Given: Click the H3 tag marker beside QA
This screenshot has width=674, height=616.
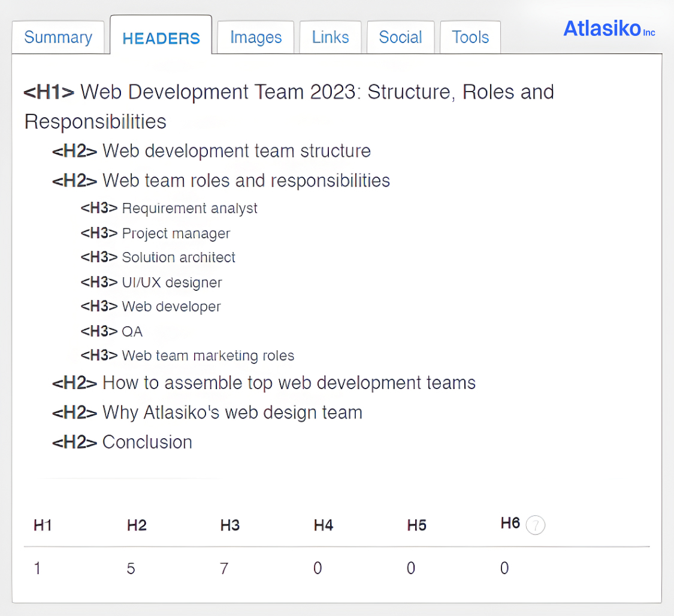Looking at the screenshot, I should [99, 331].
